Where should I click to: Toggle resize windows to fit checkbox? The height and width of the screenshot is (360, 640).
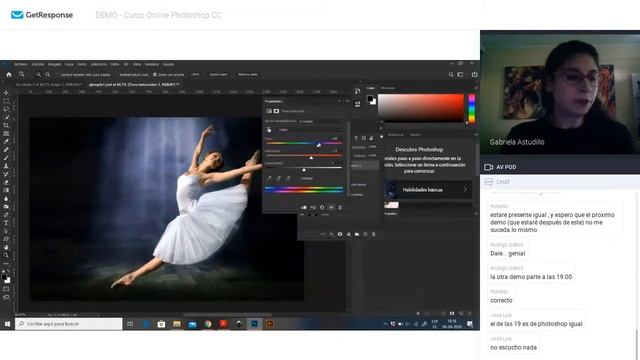point(58,75)
